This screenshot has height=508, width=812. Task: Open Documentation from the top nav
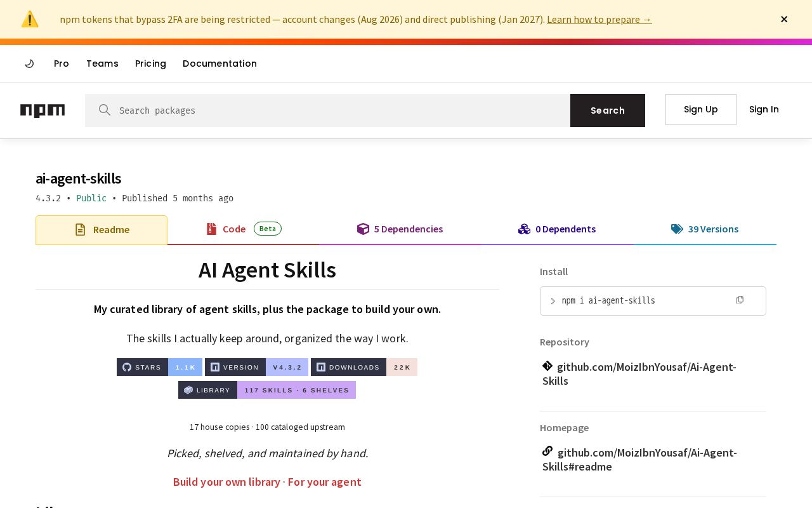coord(219,63)
